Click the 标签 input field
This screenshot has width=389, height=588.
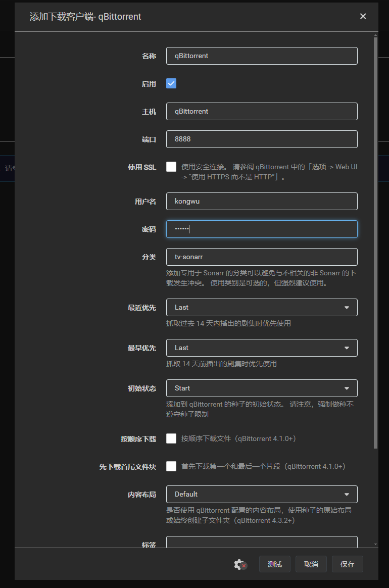pyautogui.click(x=262, y=542)
